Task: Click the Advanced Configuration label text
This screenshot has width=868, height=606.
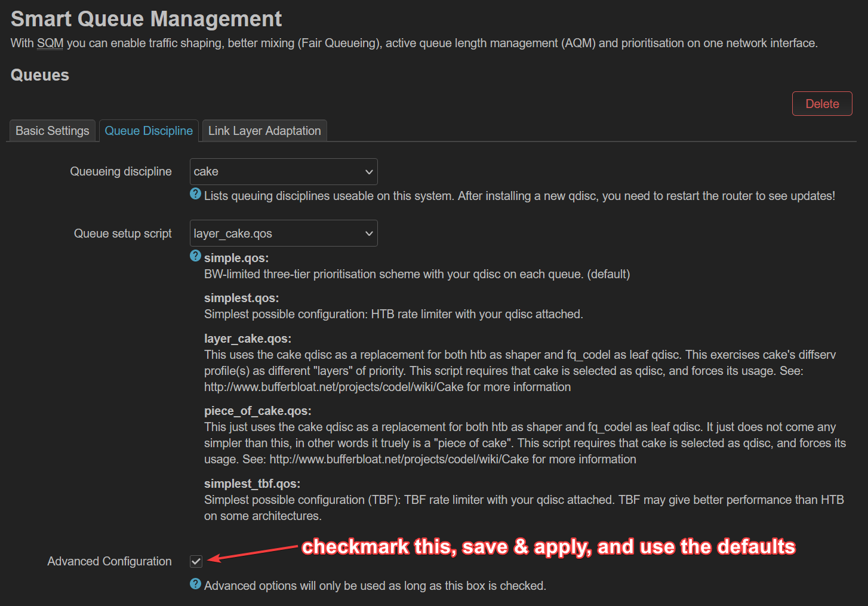Action: tap(109, 561)
